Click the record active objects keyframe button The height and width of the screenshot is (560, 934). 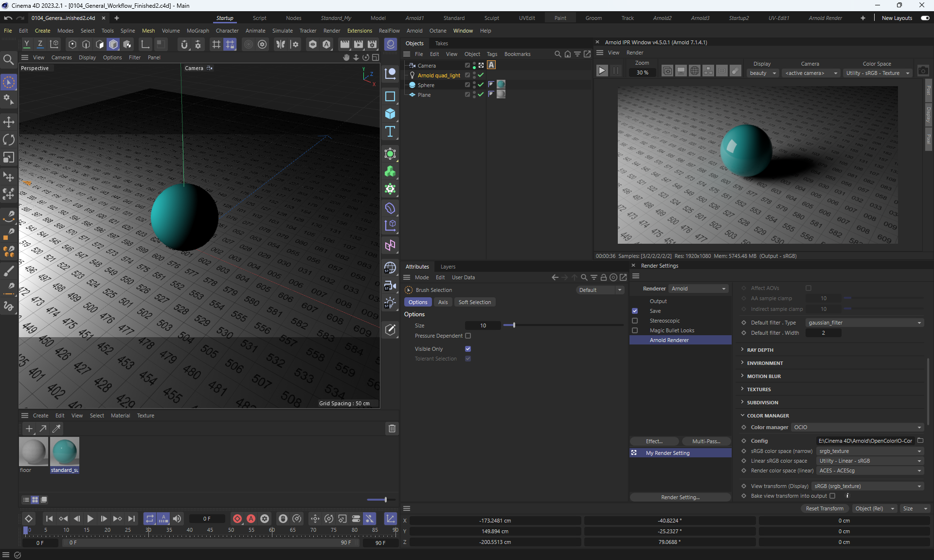pos(237,519)
